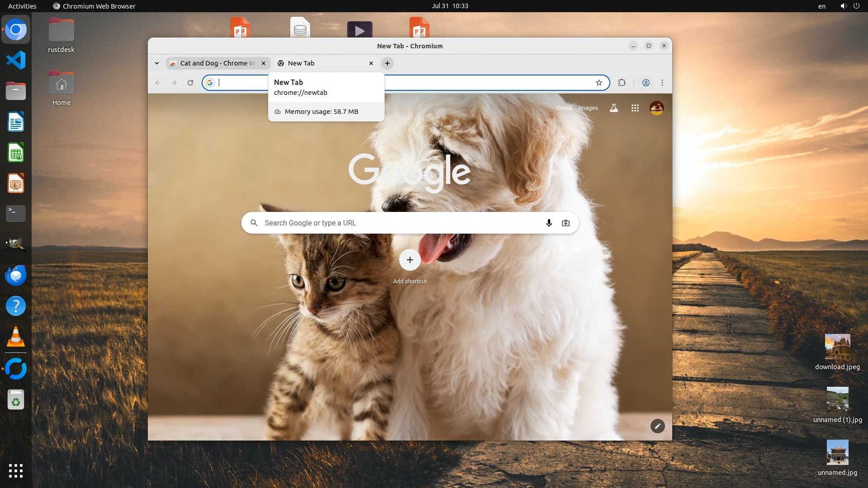This screenshot has height=488, width=868.
Task: Open the Gmail link
Action: point(564,108)
